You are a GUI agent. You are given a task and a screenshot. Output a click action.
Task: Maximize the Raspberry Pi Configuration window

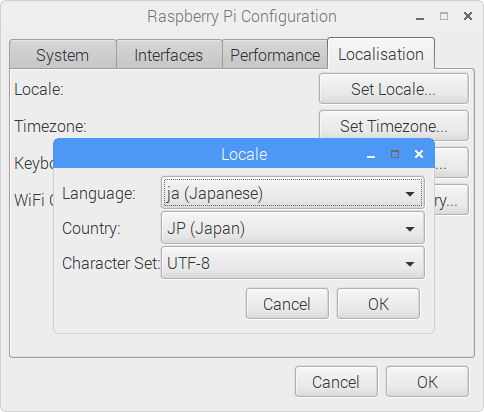444,16
